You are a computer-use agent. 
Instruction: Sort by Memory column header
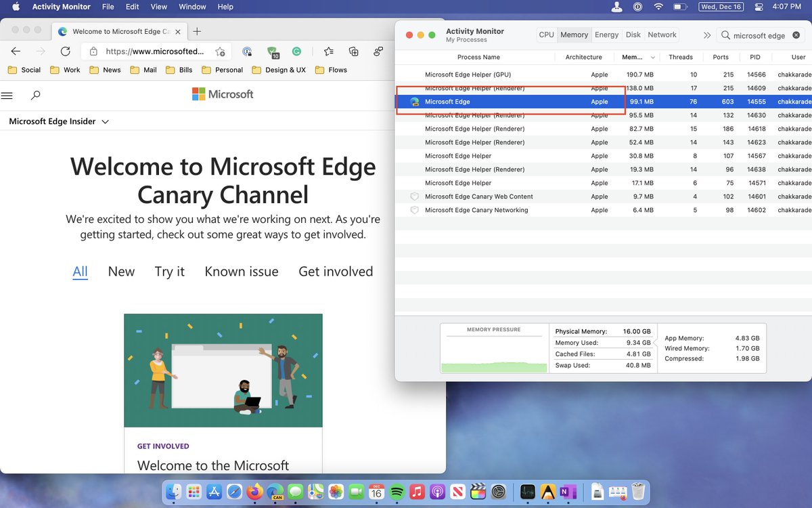[x=639, y=57]
